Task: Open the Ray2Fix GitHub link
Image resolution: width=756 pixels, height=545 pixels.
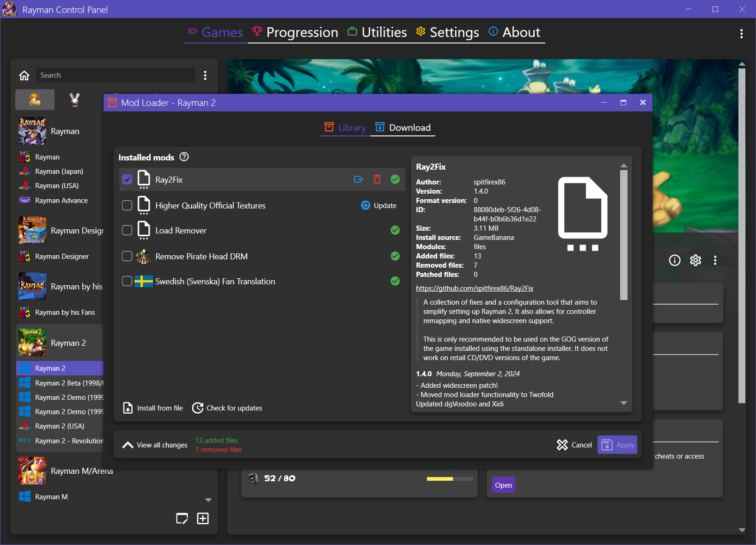Action: pos(475,288)
